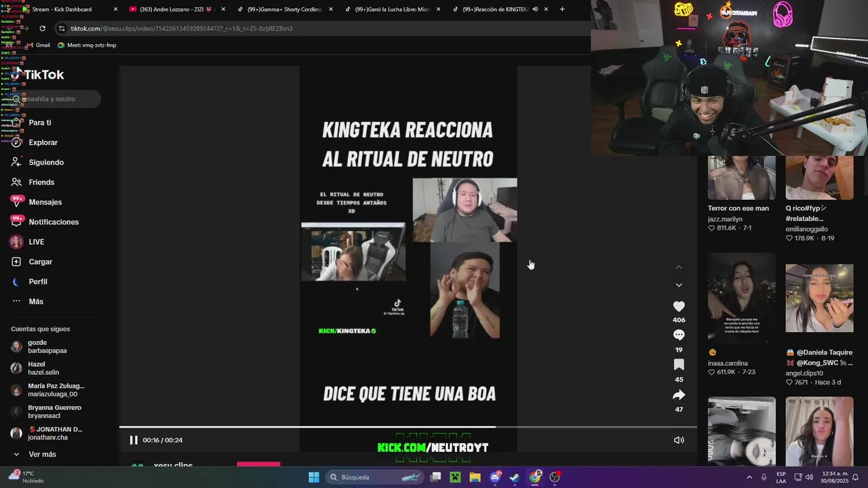Click the xesu.clips author name
The width and height of the screenshot is (868, 488).
point(173,466)
